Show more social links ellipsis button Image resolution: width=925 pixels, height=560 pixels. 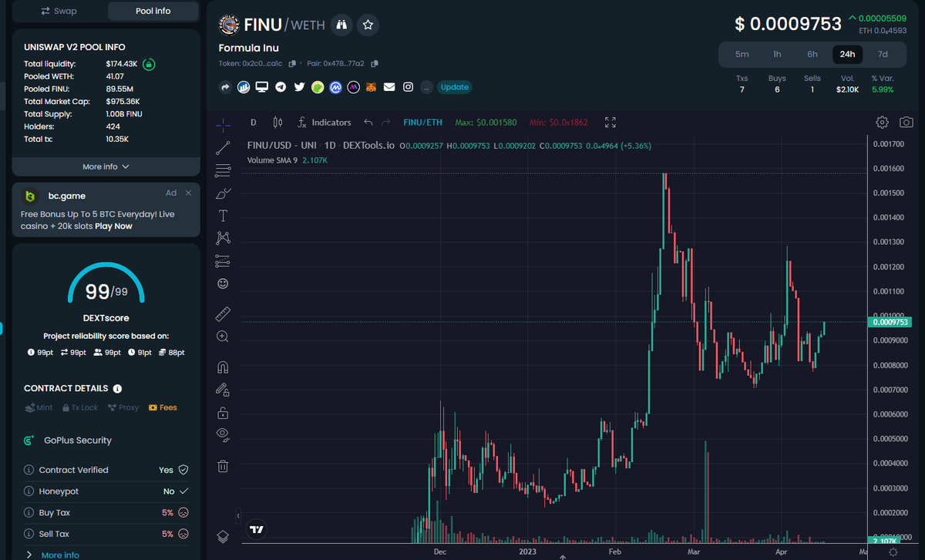(426, 87)
